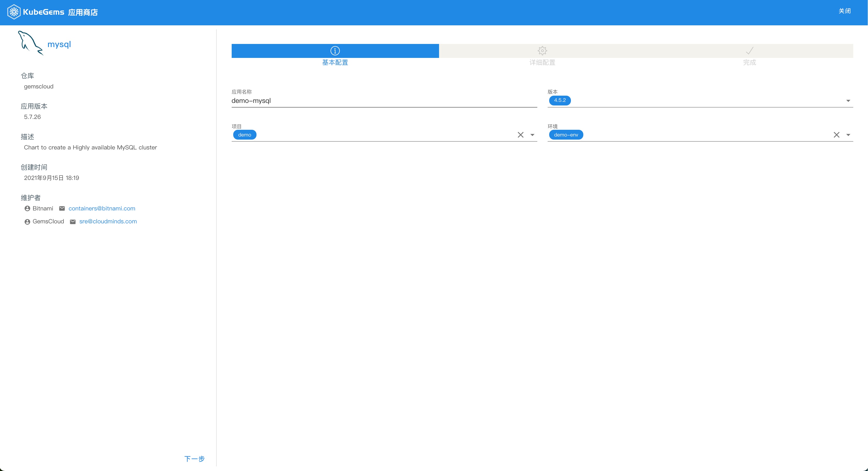Click the 维护者 label
Viewport: 868px width, 471px height.
31,198
